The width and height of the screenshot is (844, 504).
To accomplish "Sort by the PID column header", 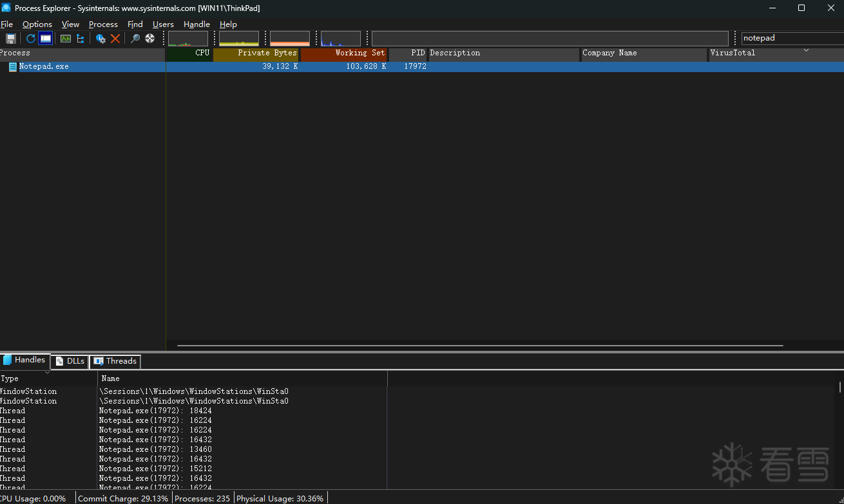I will coord(408,53).
